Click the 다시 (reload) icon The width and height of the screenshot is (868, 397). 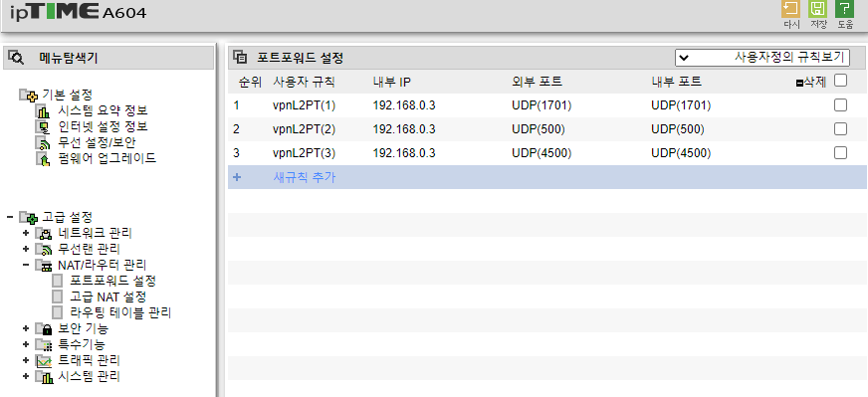click(x=791, y=9)
